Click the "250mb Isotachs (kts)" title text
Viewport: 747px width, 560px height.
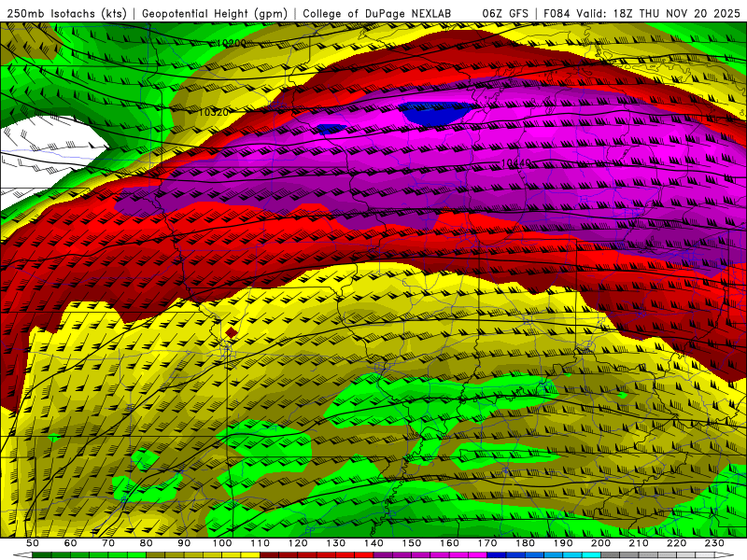click(66, 13)
